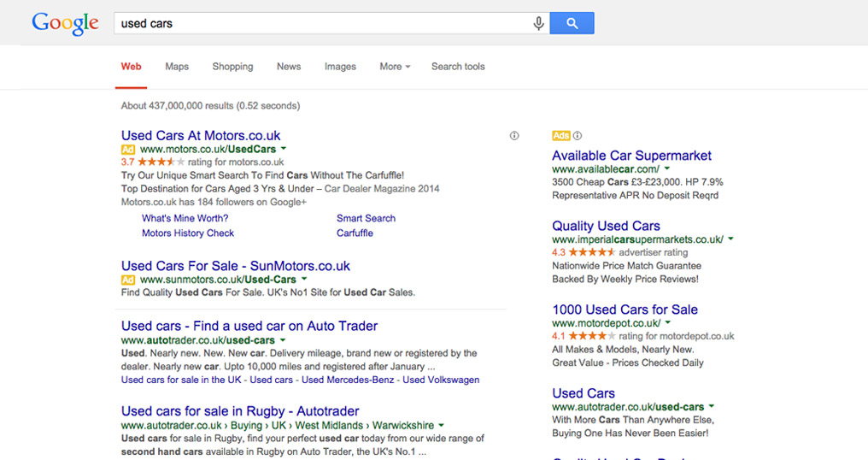
Task: Click the yellow Ads label in sidebar
Action: tap(560, 136)
